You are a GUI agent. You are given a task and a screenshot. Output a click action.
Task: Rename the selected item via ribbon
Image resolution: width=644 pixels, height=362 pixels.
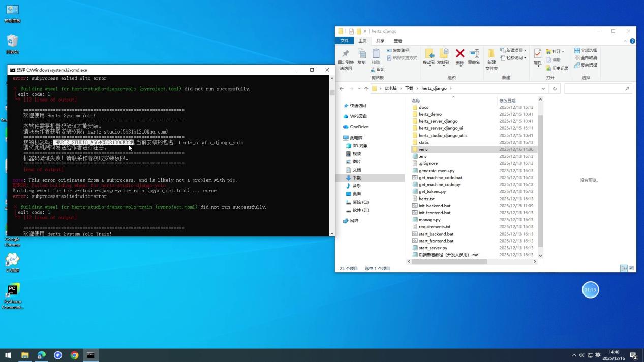(x=473, y=57)
